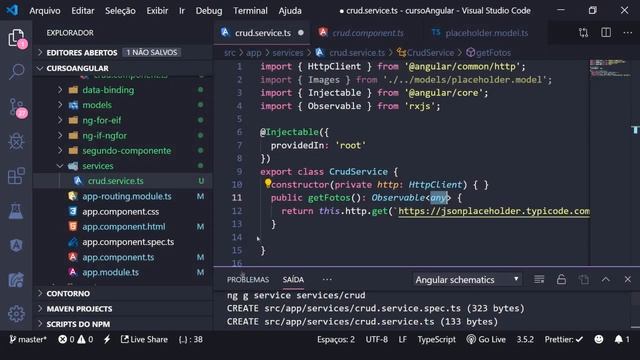Open the notifications bell icon

(622, 340)
